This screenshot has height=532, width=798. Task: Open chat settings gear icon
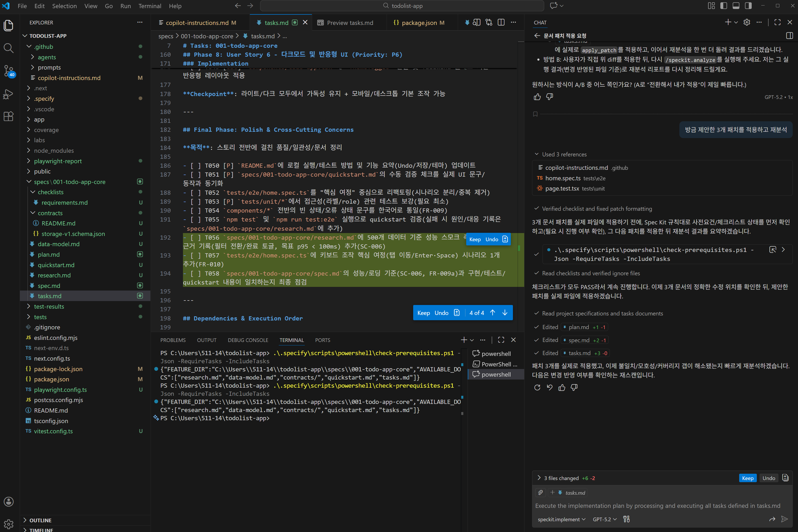pyautogui.click(x=747, y=22)
